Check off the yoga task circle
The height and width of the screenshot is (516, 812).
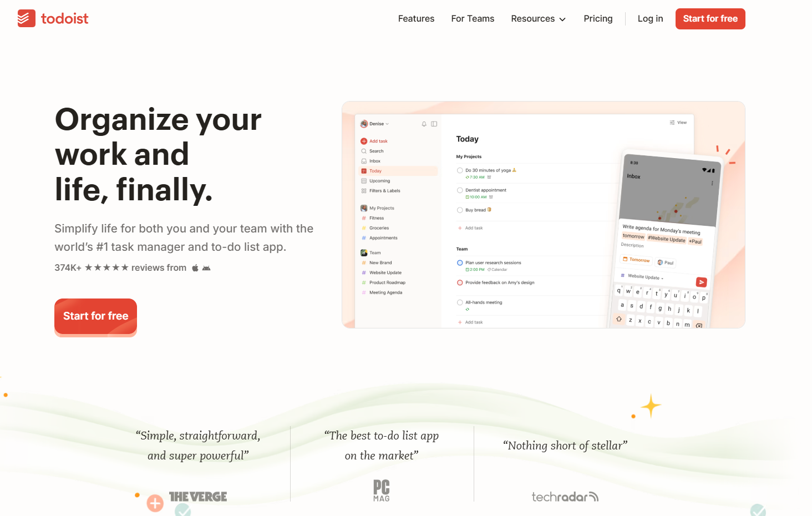coord(460,170)
